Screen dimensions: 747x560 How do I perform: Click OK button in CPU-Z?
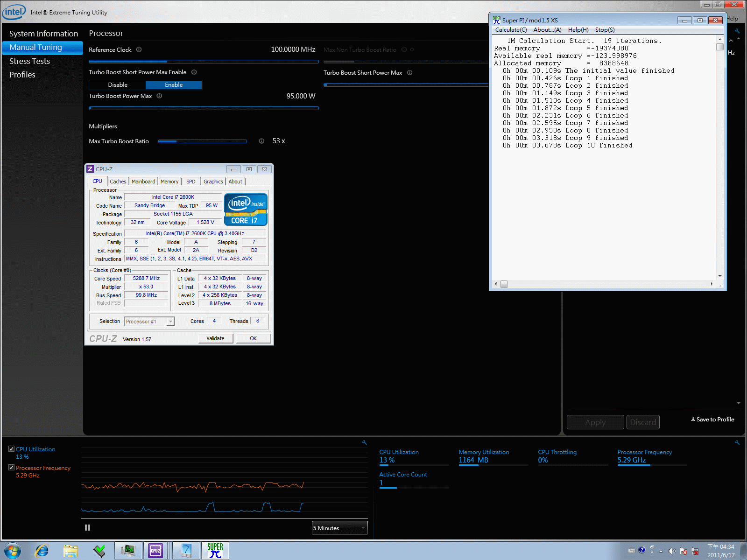click(253, 338)
